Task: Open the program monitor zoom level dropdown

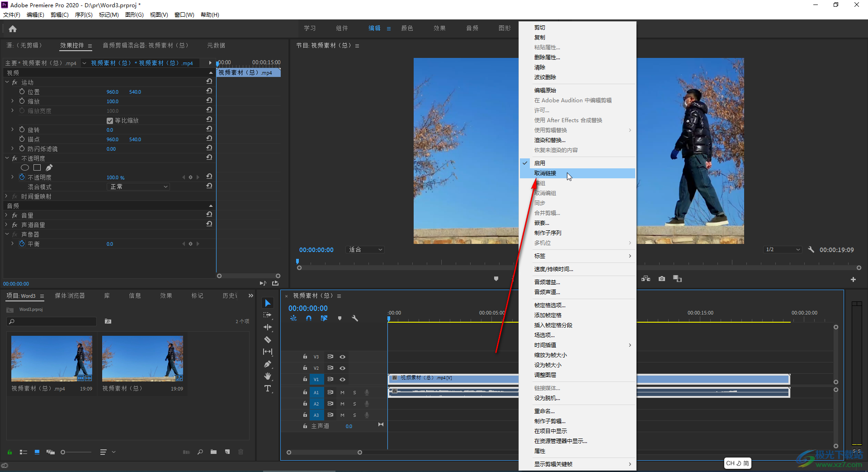Action: click(x=365, y=249)
